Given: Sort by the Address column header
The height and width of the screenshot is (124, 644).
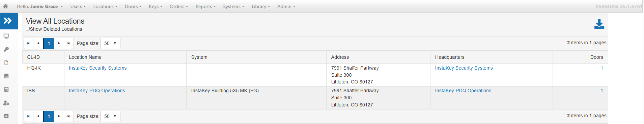Looking at the screenshot, I should click(x=340, y=57).
